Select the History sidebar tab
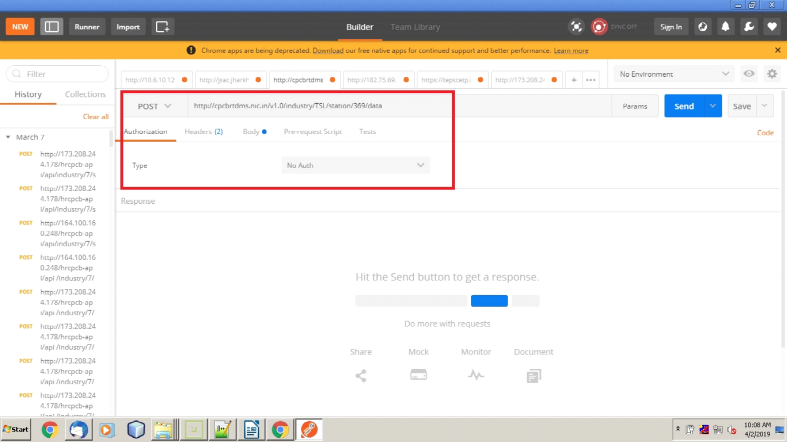 [28, 94]
